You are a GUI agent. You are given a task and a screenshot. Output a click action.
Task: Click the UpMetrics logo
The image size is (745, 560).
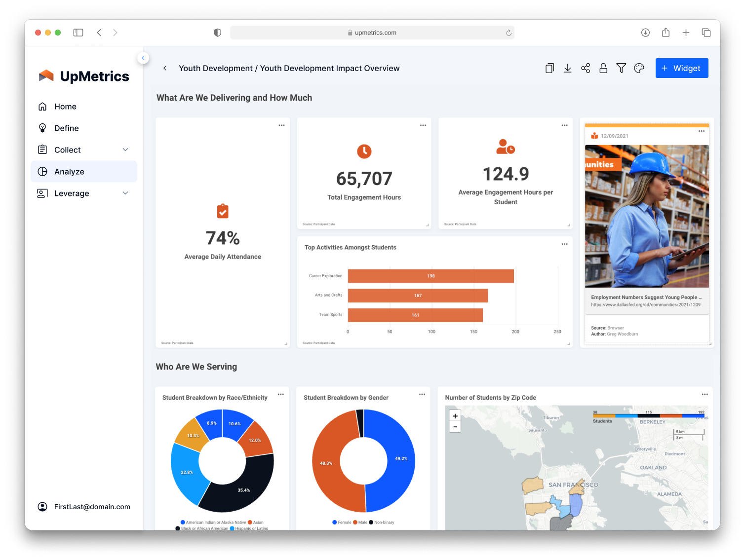(x=84, y=75)
